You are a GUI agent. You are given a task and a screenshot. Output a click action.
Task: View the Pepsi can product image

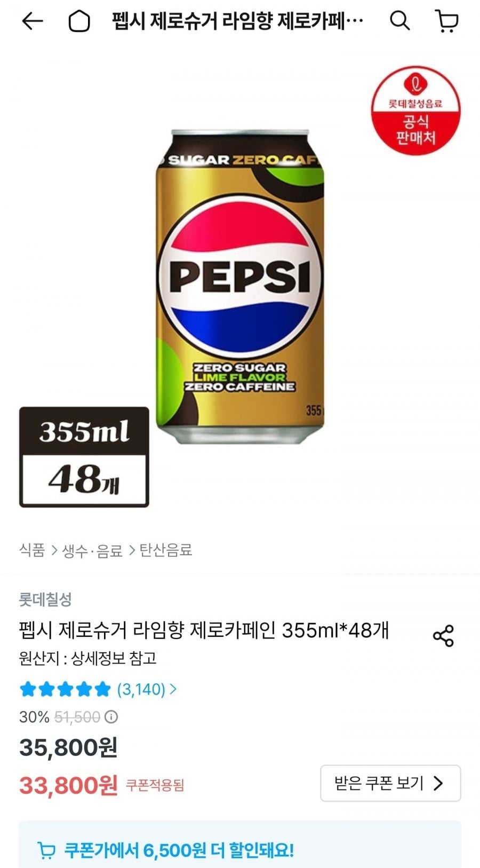[240, 286]
